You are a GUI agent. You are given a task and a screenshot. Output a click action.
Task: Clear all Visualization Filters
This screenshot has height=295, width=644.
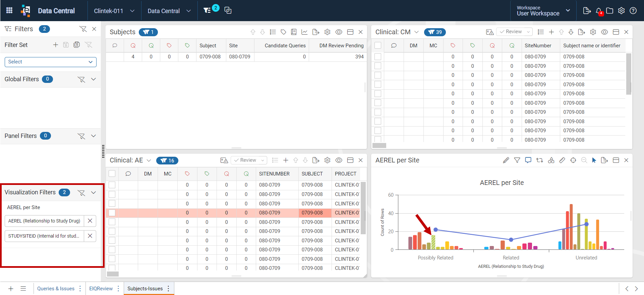81,193
